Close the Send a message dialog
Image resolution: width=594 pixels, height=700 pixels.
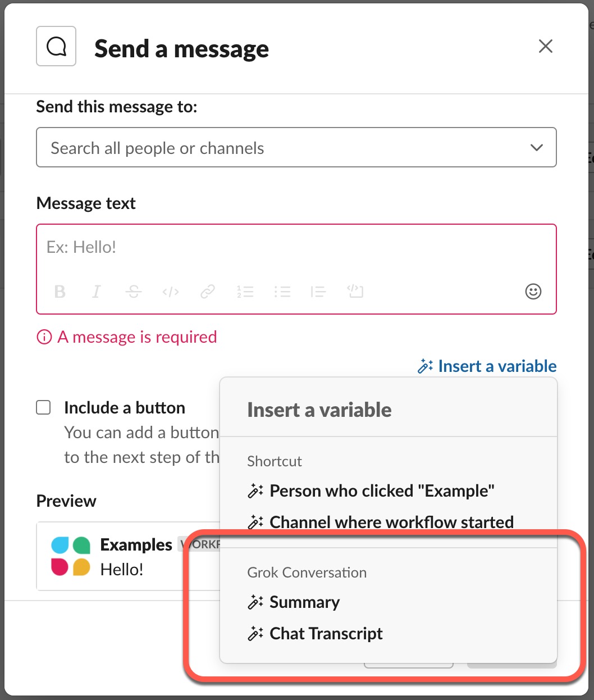pyautogui.click(x=546, y=46)
